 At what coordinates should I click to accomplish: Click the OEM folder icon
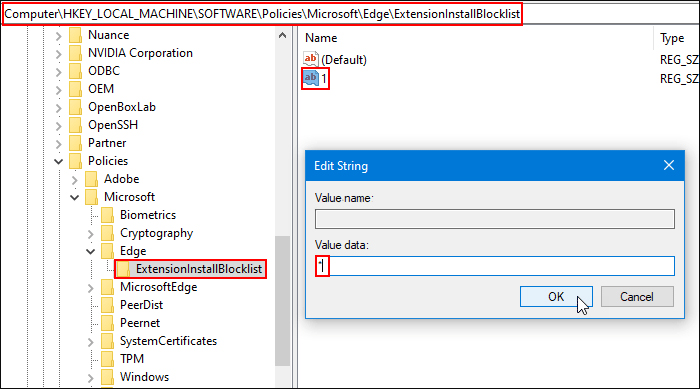tap(75, 89)
